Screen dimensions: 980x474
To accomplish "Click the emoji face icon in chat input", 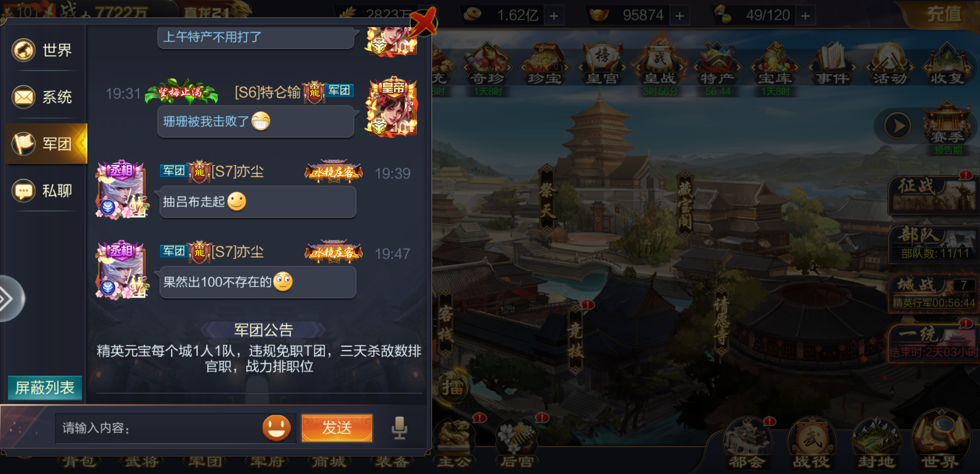I will click(x=277, y=428).
